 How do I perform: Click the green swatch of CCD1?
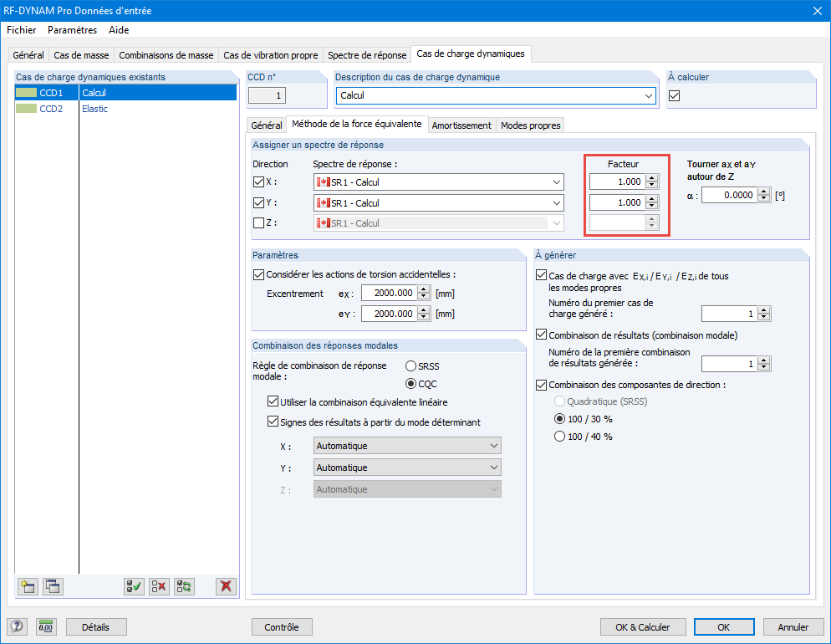27,93
